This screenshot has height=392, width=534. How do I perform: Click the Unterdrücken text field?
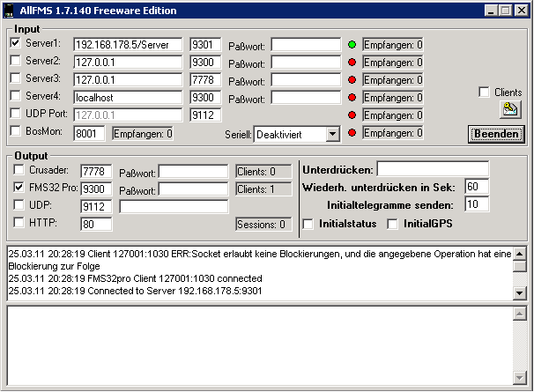(x=432, y=168)
